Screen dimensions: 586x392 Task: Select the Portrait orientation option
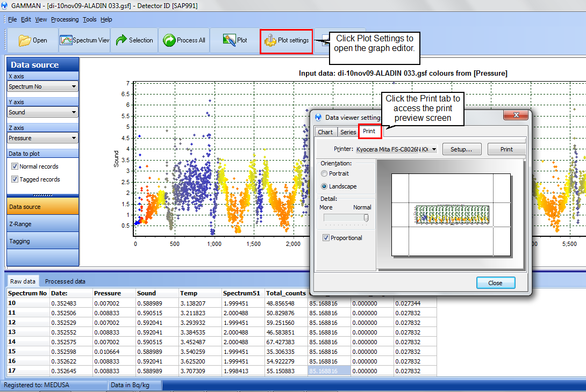324,173
